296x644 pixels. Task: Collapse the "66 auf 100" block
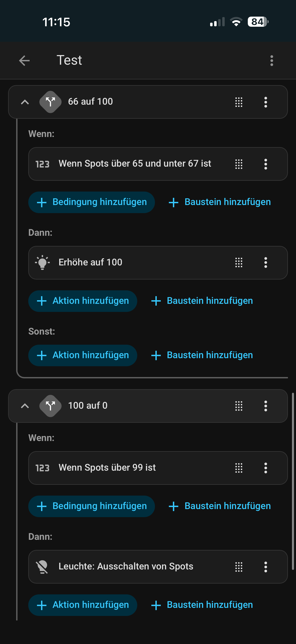[25, 102]
